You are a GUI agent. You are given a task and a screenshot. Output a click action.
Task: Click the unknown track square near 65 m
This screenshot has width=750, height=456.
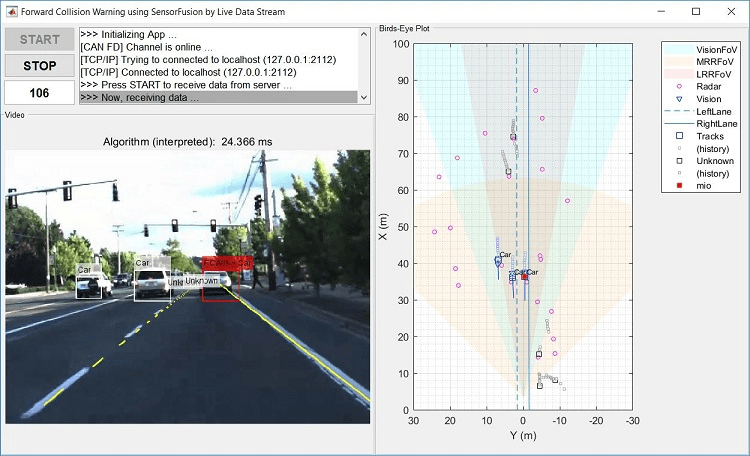(x=508, y=171)
